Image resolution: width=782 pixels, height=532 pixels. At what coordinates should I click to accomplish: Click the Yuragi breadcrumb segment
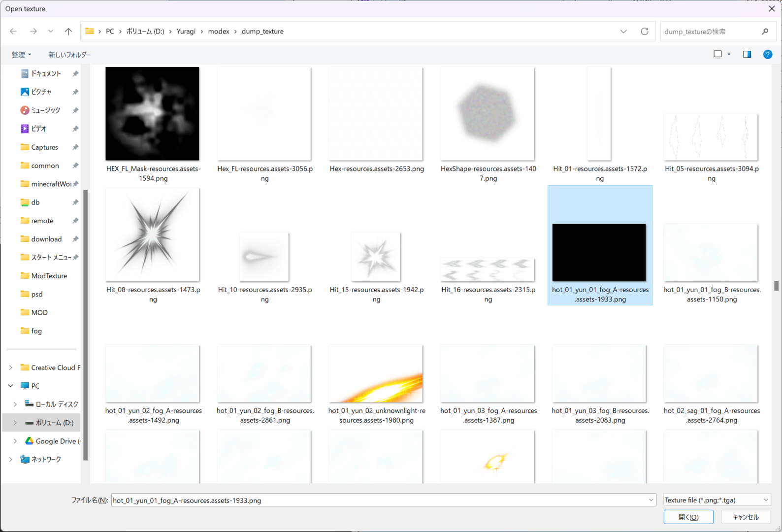coord(186,31)
